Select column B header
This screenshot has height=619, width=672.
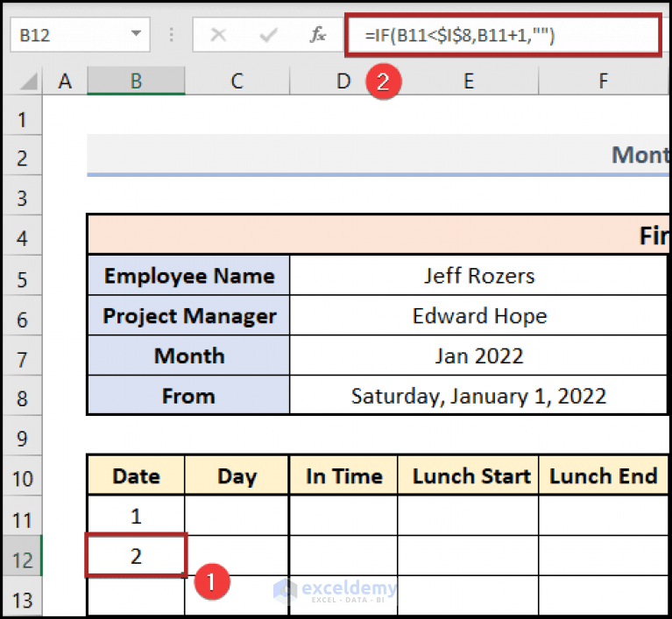136,81
